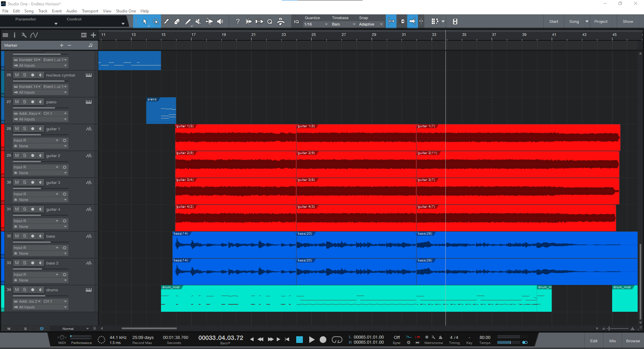Click bar 25 on timeline ruler
Viewport: 644px width, 349px height.
pos(314,35)
